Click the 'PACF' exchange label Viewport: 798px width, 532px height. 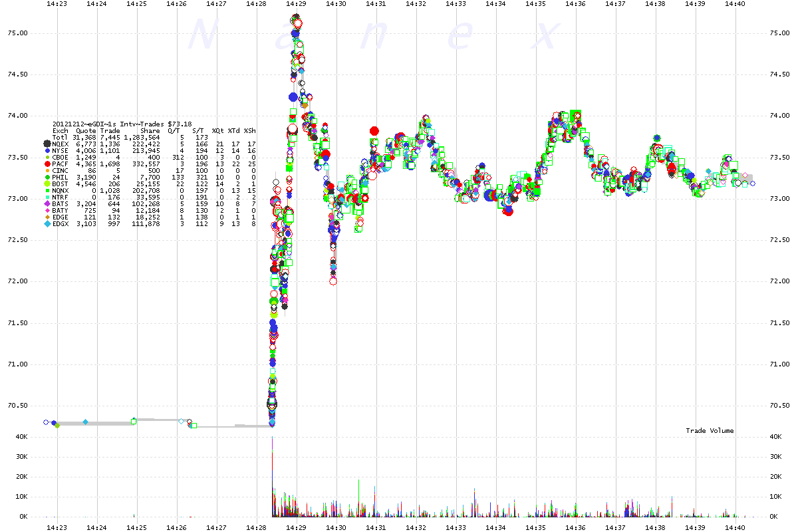click(x=62, y=164)
